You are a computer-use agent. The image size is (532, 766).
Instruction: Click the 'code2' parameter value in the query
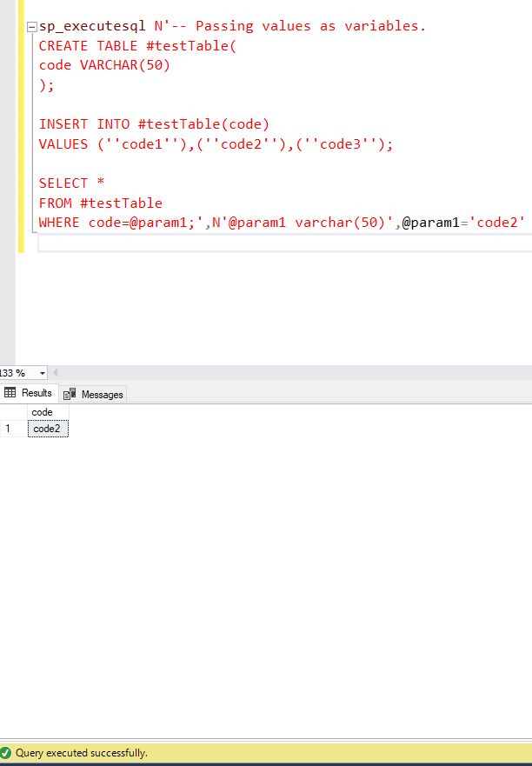(x=497, y=223)
